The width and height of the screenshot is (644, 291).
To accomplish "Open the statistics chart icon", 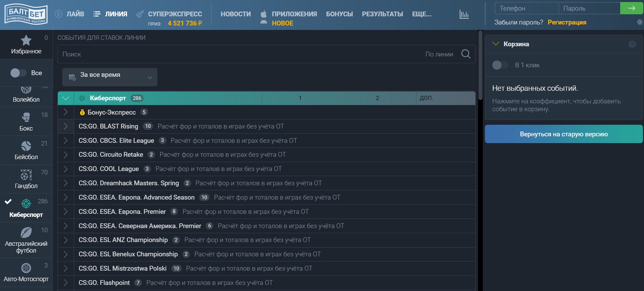I will (464, 14).
